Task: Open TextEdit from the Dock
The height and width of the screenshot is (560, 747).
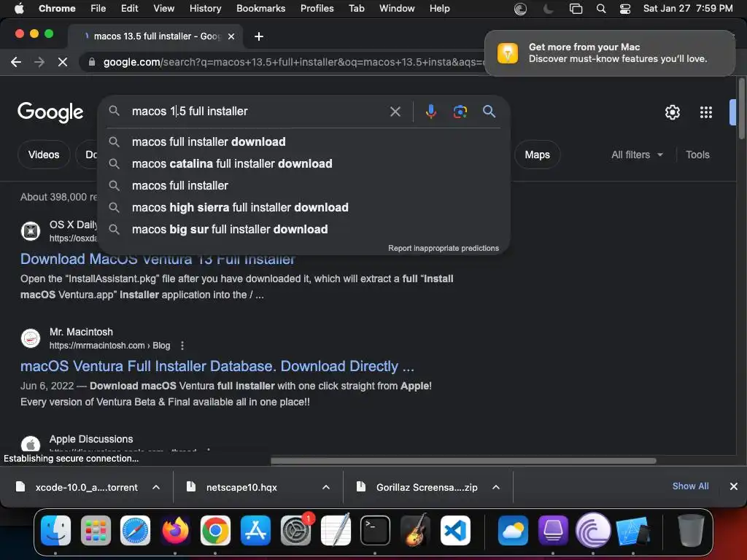Action: pos(336,530)
